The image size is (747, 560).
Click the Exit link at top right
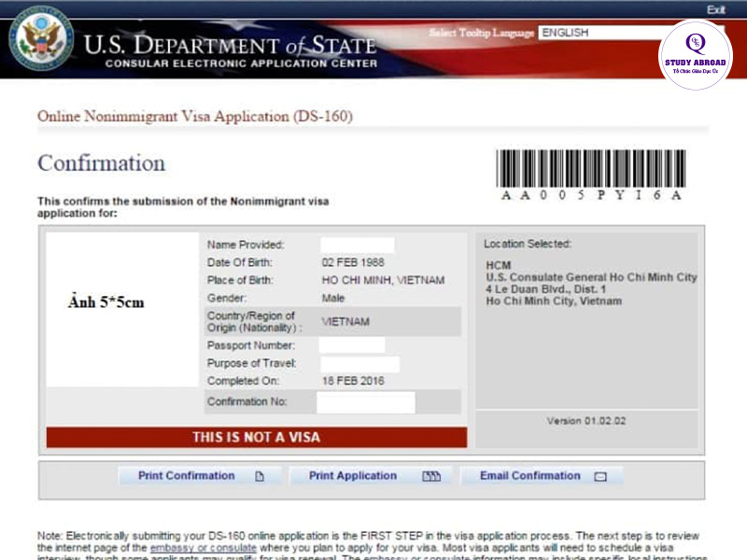pyautogui.click(x=715, y=9)
